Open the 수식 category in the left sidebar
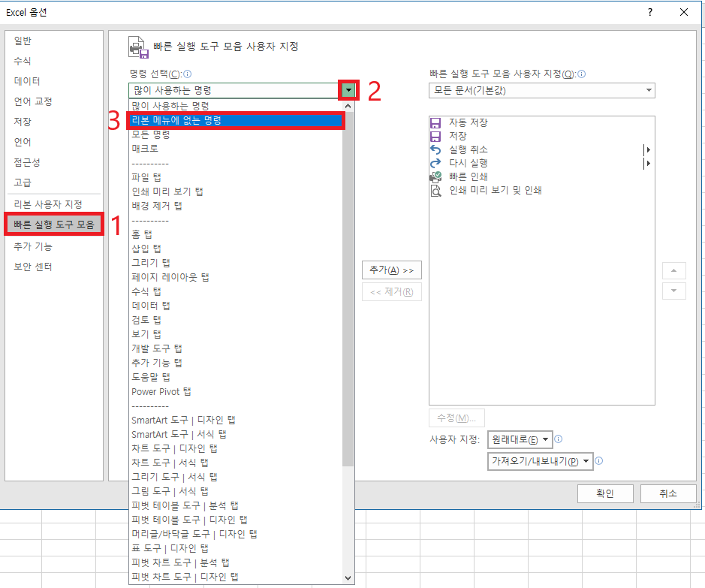 [x=54, y=61]
